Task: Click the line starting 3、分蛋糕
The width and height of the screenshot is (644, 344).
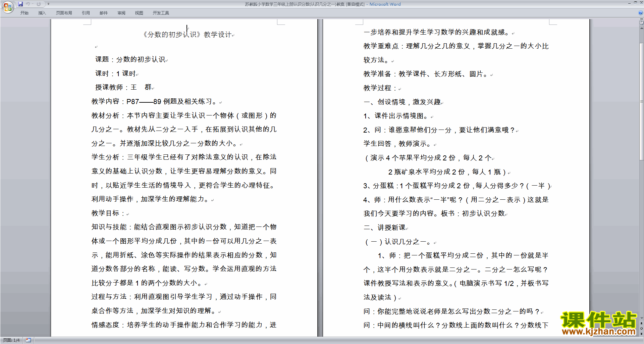Action: 457,186
